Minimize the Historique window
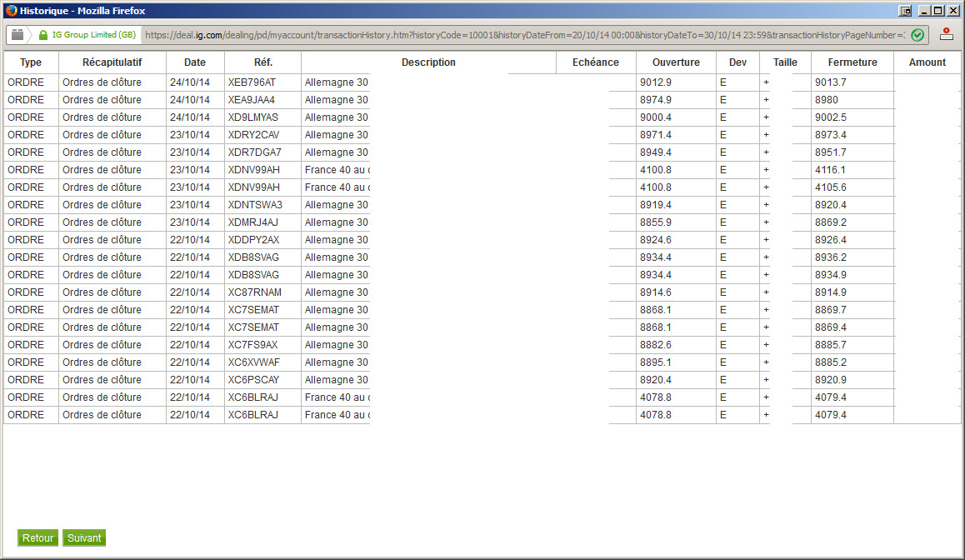 [924, 11]
